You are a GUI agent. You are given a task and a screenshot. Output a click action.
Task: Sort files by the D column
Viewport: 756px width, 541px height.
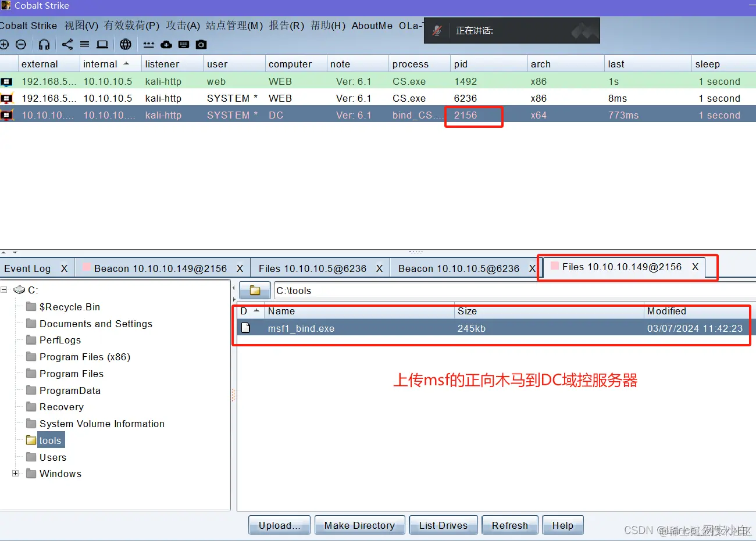click(x=250, y=311)
